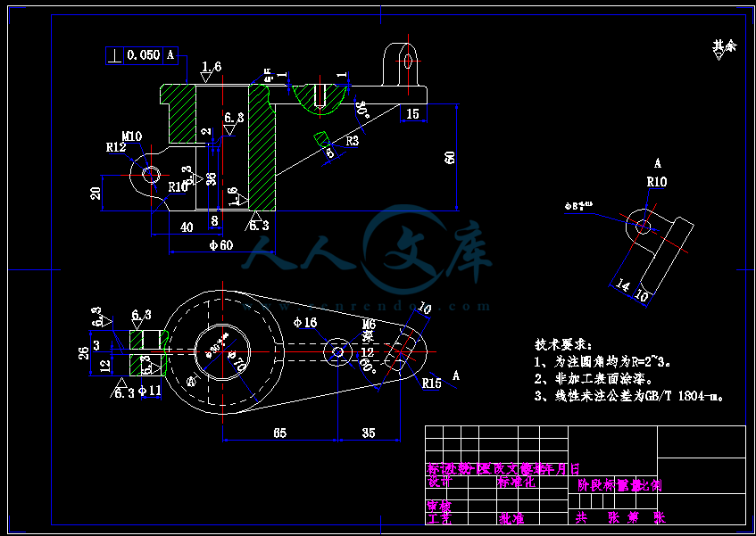756x536 pixels.
Task: Click the Φ70 diameter inside the boss
Action: [237, 359]
